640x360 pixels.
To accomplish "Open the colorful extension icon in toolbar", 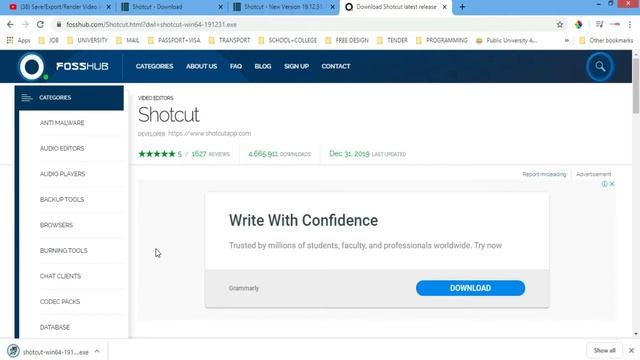I will point(578,24).
